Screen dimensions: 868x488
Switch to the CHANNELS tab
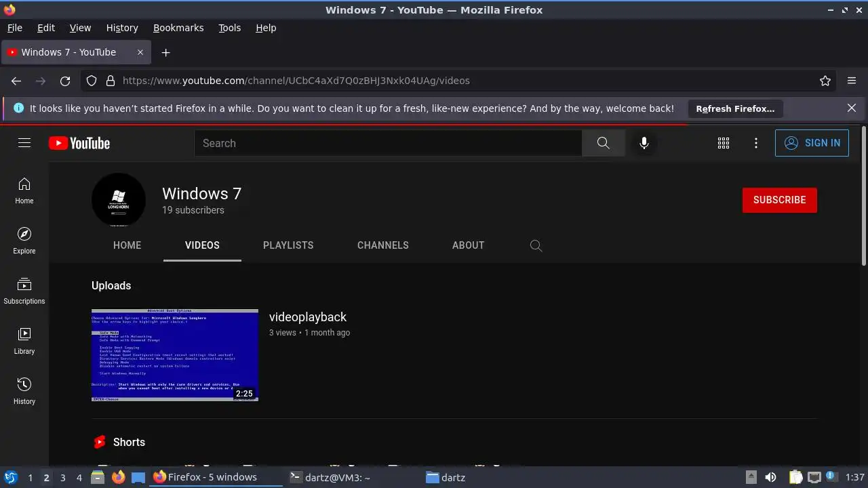383,245
